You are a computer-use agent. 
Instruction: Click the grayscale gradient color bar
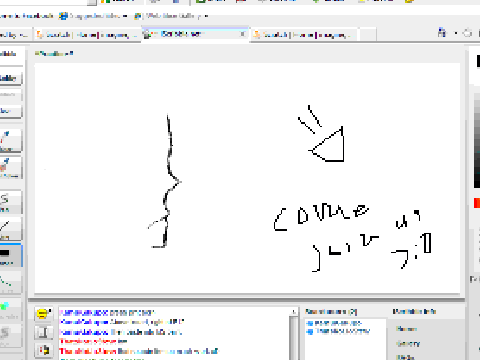point(477,141)
